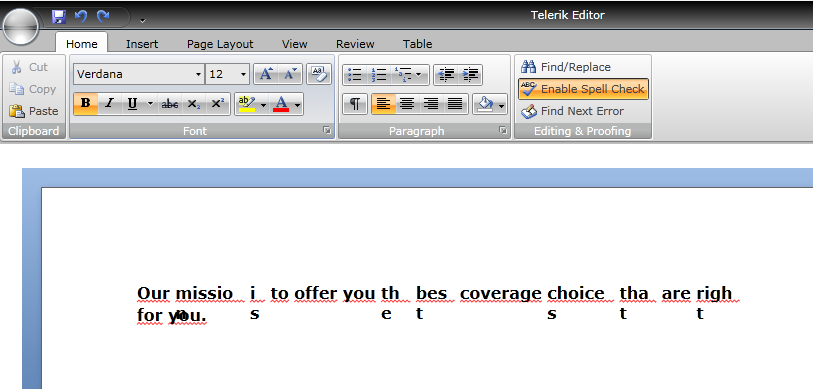This screenshot has height=389, width=813.
Task: Apply strikethrough formatting
Action: [x=170, y=104]
